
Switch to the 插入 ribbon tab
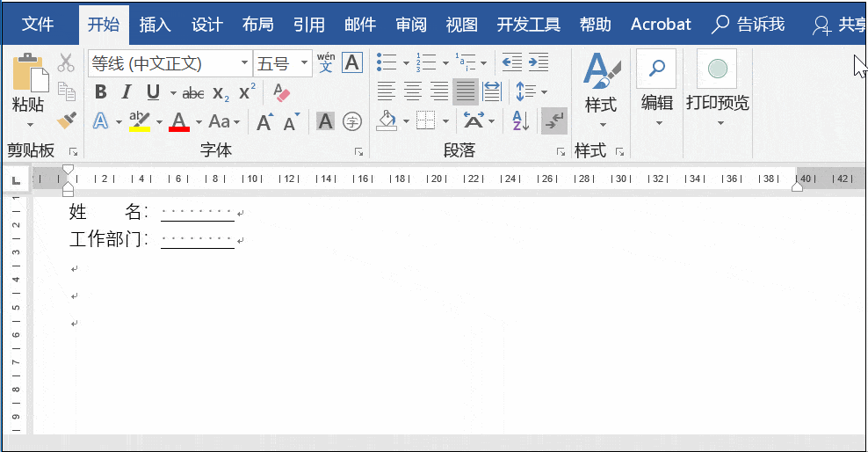tap(156, 25)
